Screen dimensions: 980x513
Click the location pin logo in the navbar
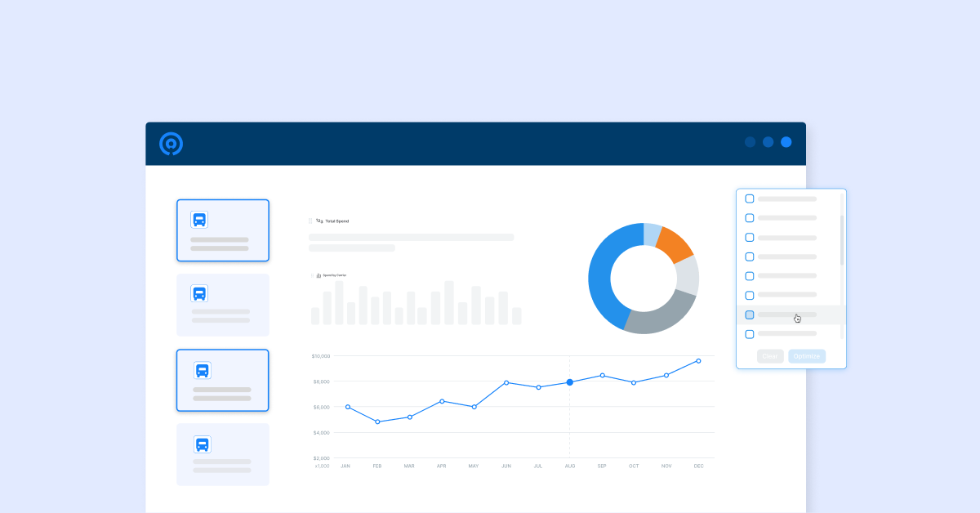pyautogui.click(x=170, y=143)
